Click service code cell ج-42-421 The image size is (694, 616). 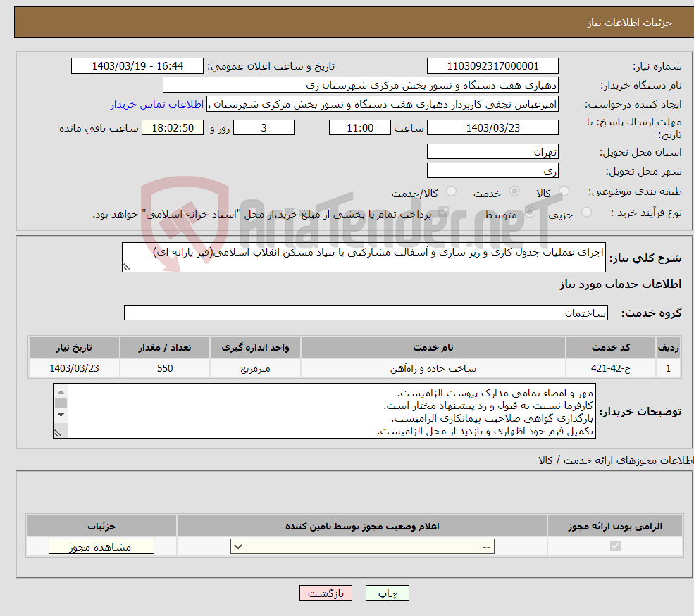[x=610, y=368]
